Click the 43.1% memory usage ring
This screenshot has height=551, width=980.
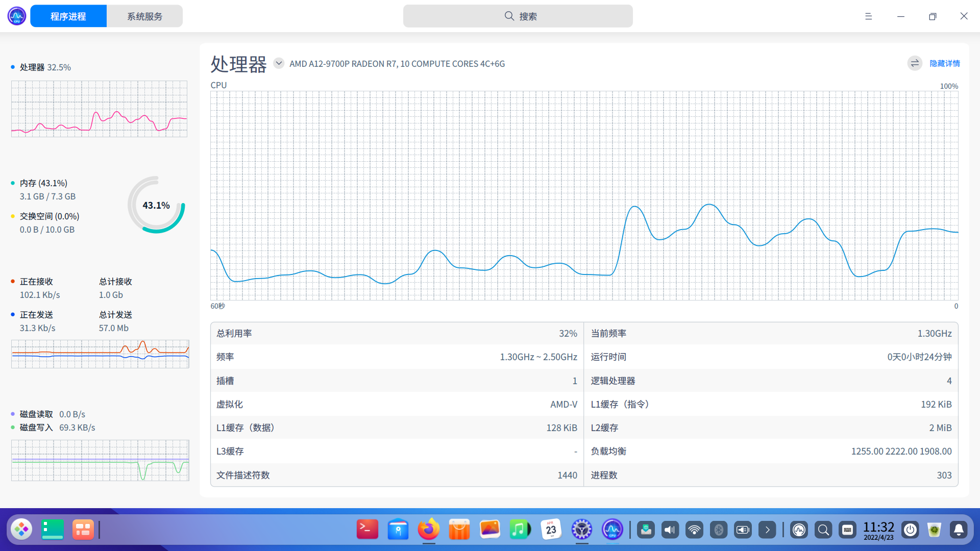tap(156, 205)
